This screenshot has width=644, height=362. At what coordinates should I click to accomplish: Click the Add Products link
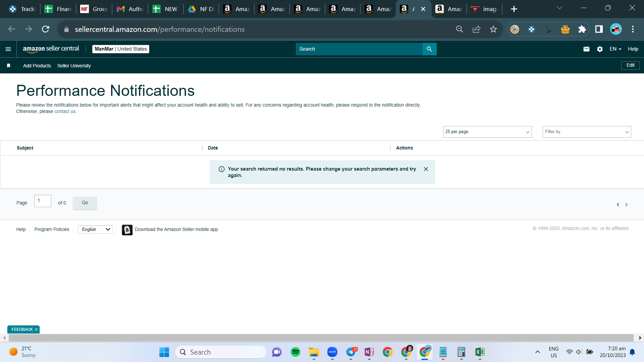(37, 66)
